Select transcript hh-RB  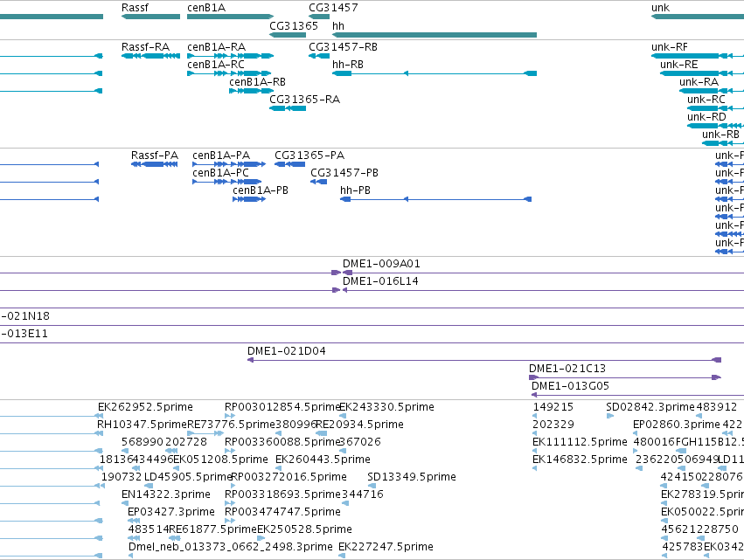point(435,73)
